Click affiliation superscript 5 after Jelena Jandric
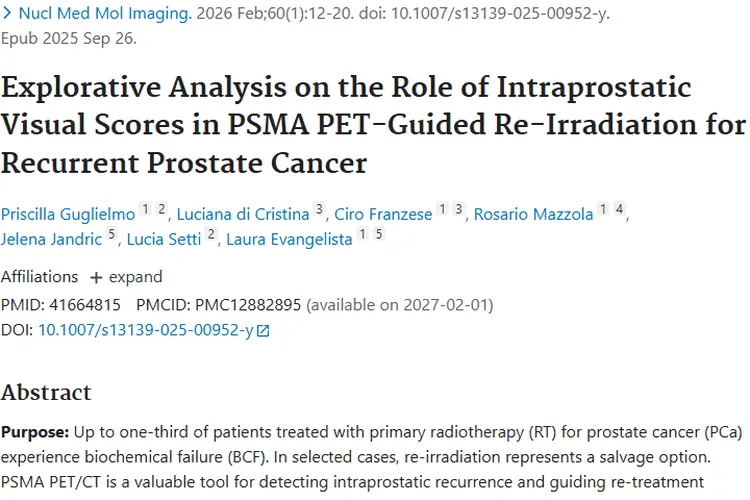Image resolution: width=750 pixels, height=500 pixels. click(x=111, y=235)
